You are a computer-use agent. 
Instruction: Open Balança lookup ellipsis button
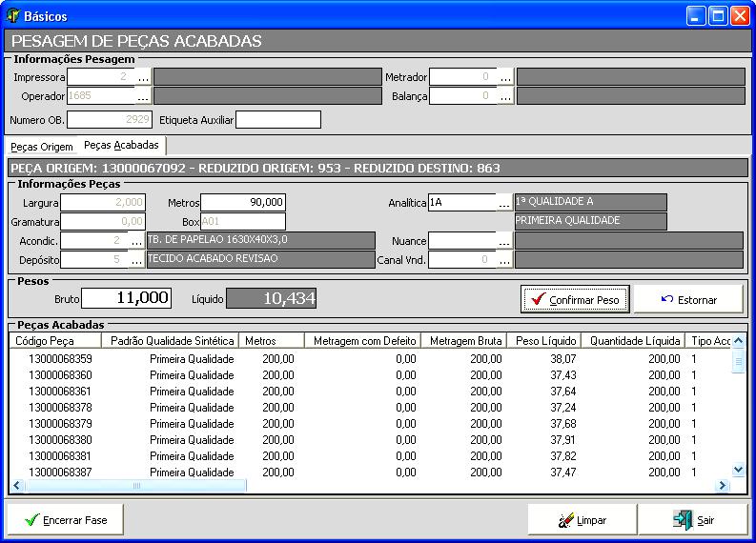tap(505, 96)
